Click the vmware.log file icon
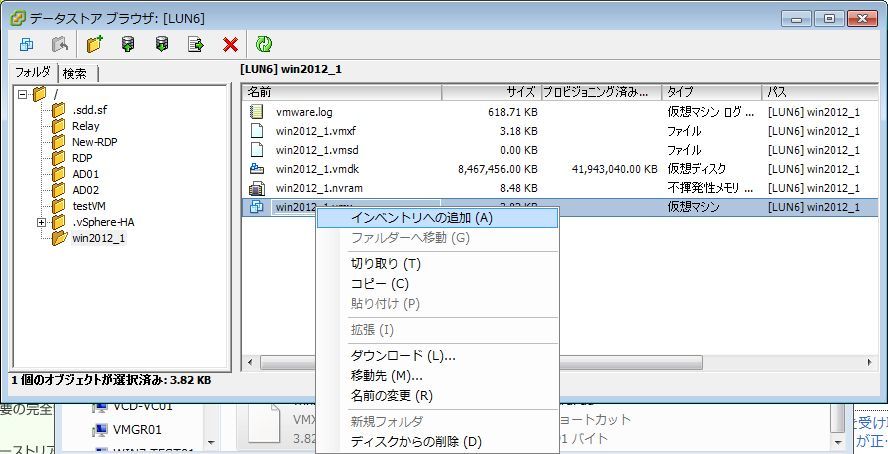 (257, 112)
